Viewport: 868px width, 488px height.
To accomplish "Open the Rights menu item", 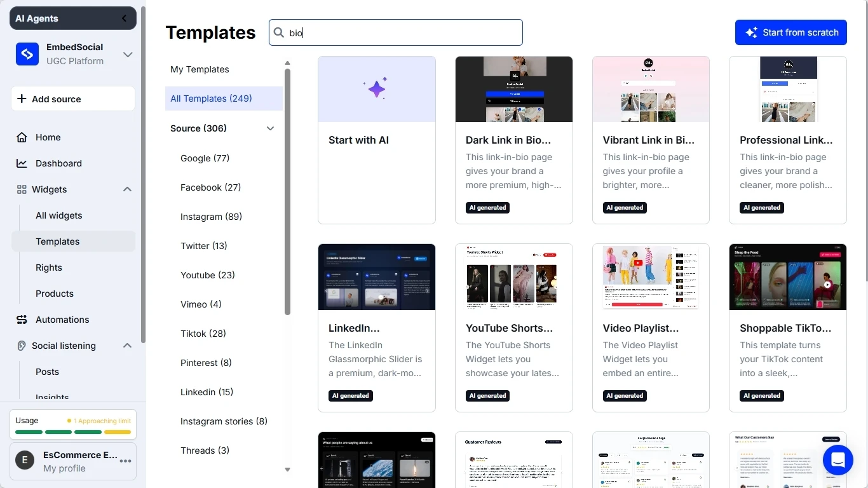I will (49, 268).
